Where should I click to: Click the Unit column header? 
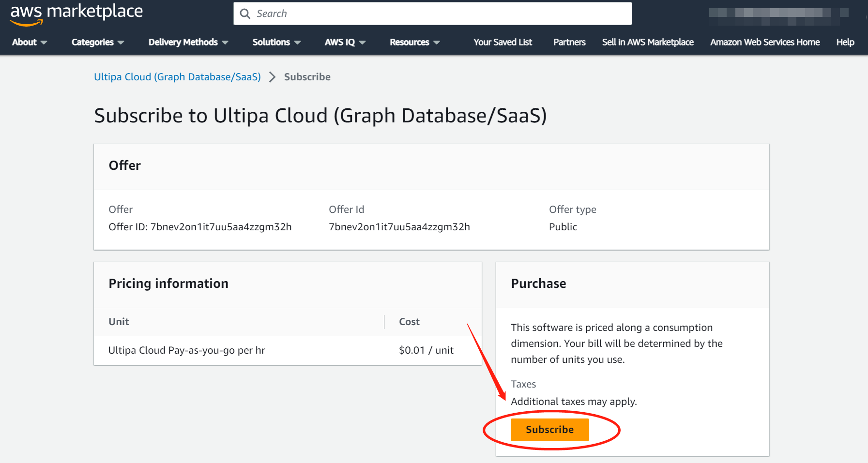click(119, 322)
